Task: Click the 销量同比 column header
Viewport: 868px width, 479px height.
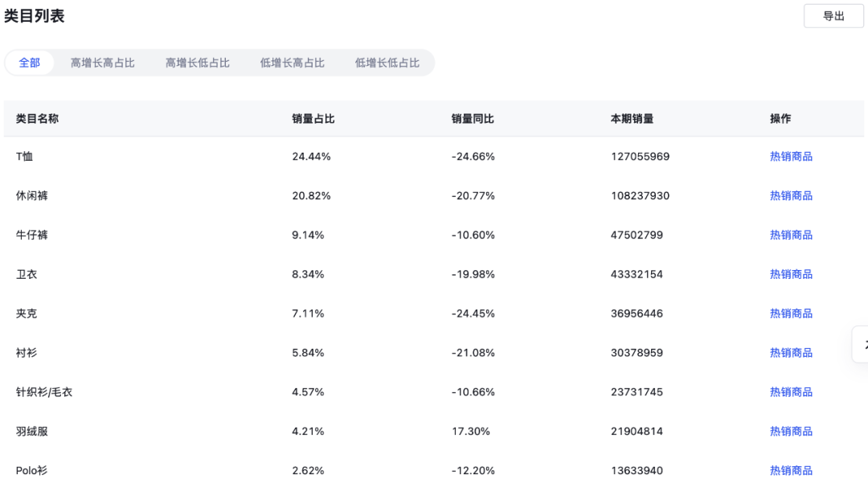Action: click(473, 118)
